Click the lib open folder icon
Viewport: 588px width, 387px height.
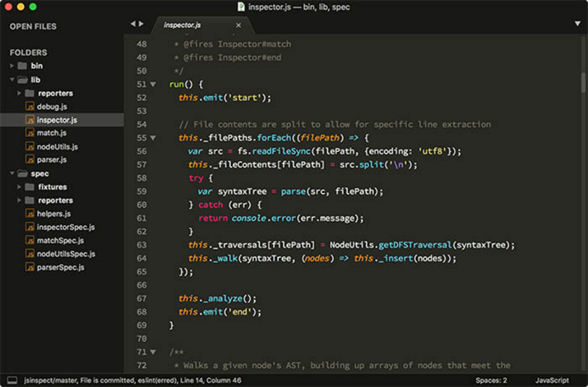(23, 80)
